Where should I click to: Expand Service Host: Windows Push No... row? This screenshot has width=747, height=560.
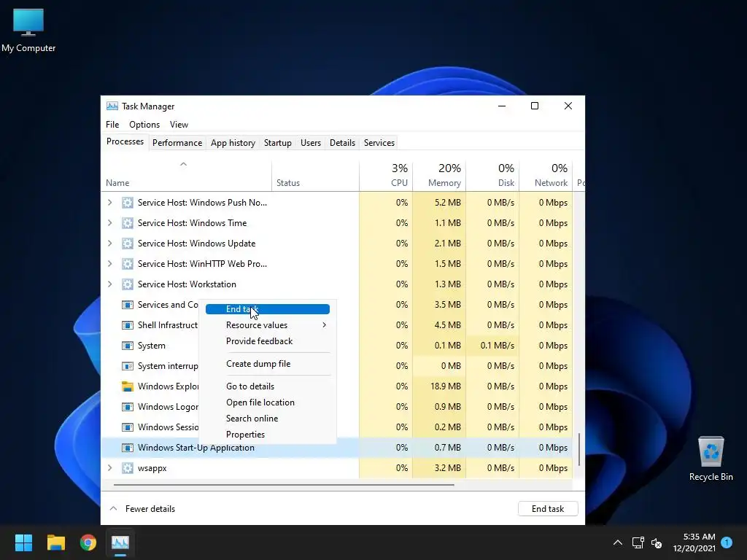[x=110, y=203]
